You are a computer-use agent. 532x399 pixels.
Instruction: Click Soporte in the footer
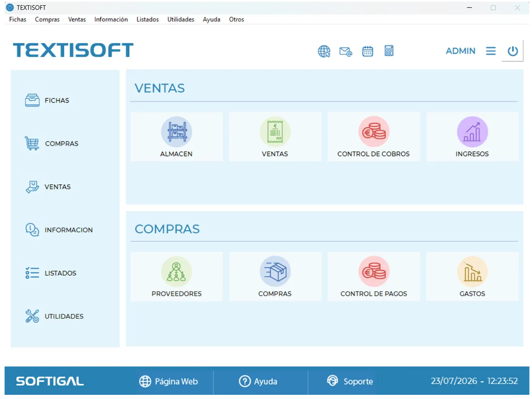(x=350, y=381)
